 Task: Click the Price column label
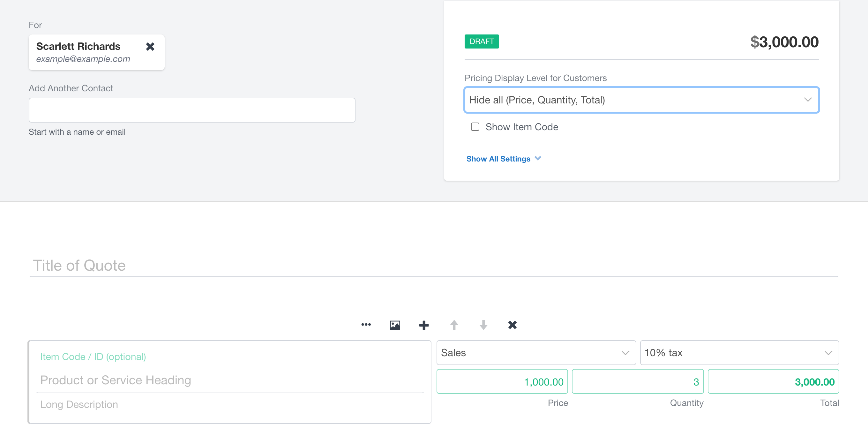point(558,403)
